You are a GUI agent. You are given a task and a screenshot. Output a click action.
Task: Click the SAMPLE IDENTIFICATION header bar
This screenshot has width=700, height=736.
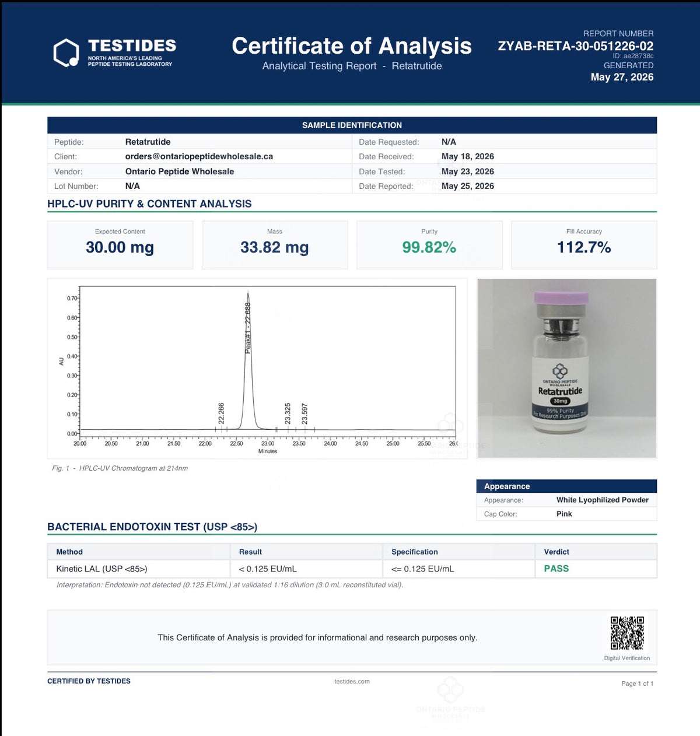click(352, 125)
